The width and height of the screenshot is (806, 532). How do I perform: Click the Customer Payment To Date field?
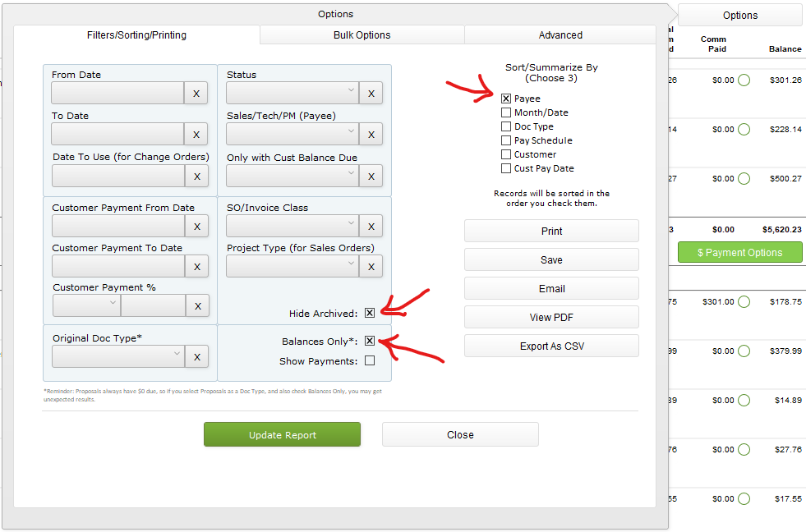(117, 266)
